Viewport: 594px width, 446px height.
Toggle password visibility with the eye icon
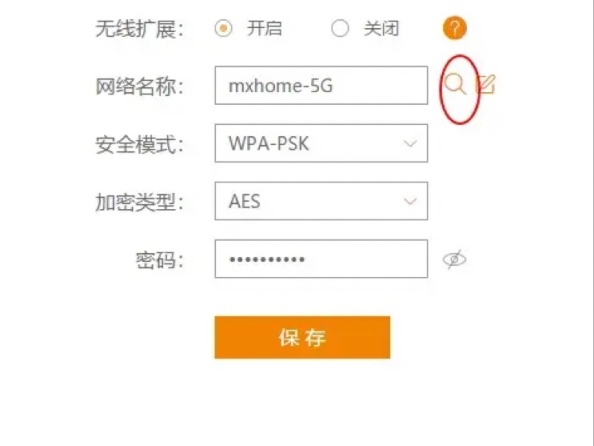click(x=454, y=260)
